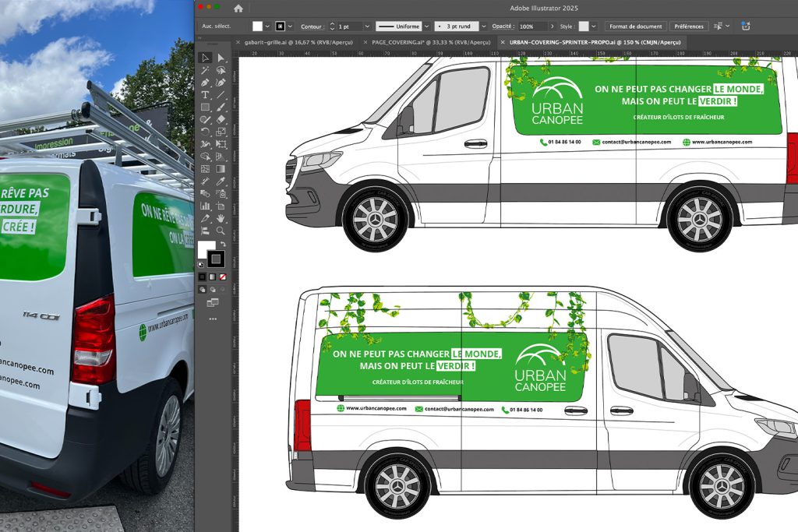
Task: Select the Gradient tool
Action: 221,168
